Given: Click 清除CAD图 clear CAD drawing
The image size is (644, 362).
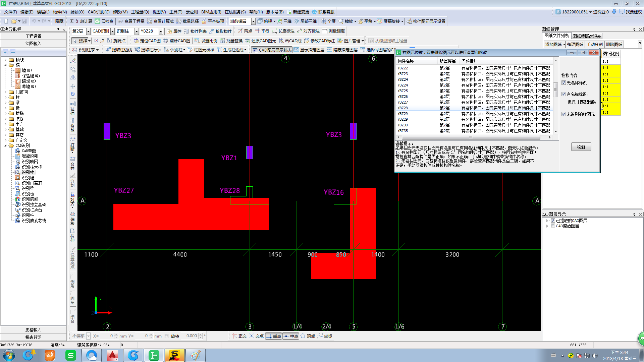Looking at the screenshot, I should tap(177, 41).
